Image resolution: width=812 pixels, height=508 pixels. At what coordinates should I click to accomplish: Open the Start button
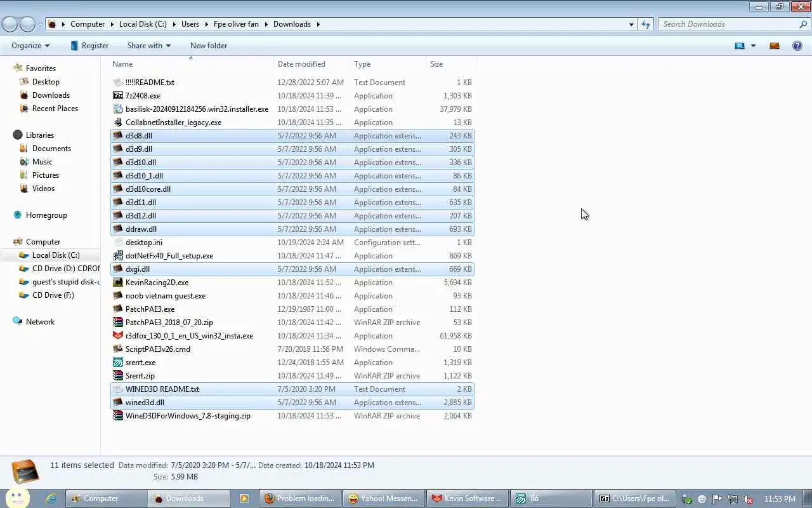point(18,497)
